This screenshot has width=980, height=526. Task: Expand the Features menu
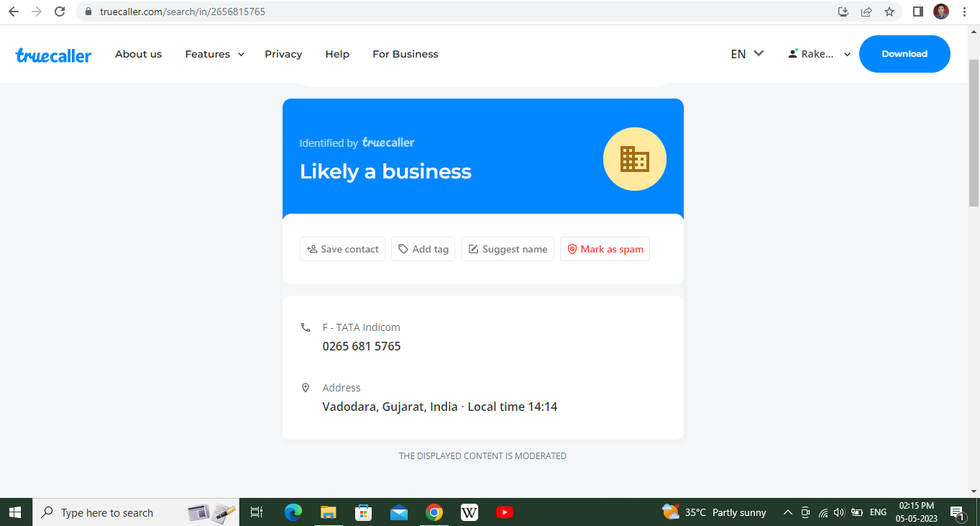pyautogui.click(x=214, y=54)
